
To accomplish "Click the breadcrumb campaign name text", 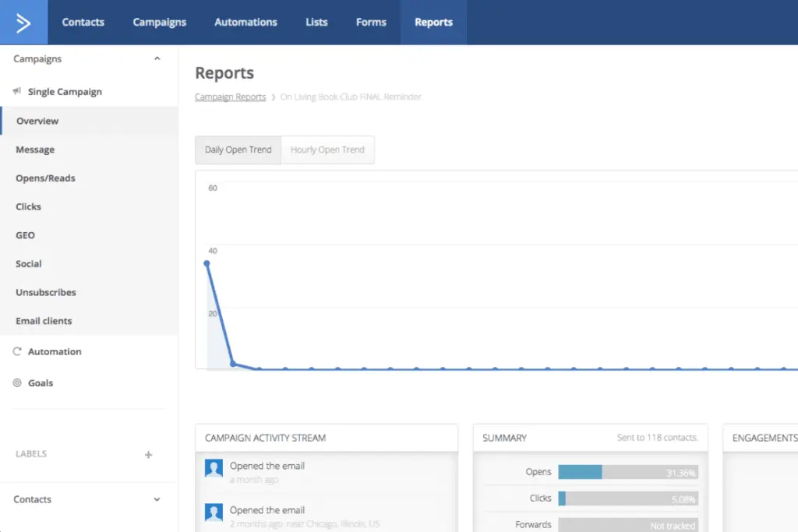I will (351, 97).
